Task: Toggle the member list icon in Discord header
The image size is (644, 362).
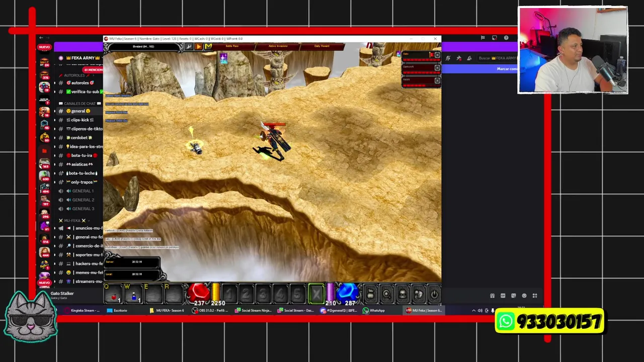Action: click(469, 58)
